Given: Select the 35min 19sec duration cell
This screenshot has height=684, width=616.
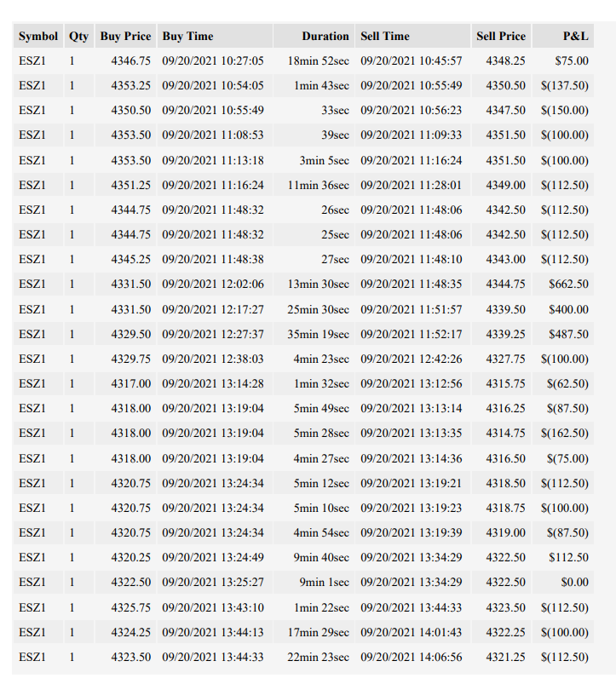Looking at the screenshot, I should [x=314, y=334].
